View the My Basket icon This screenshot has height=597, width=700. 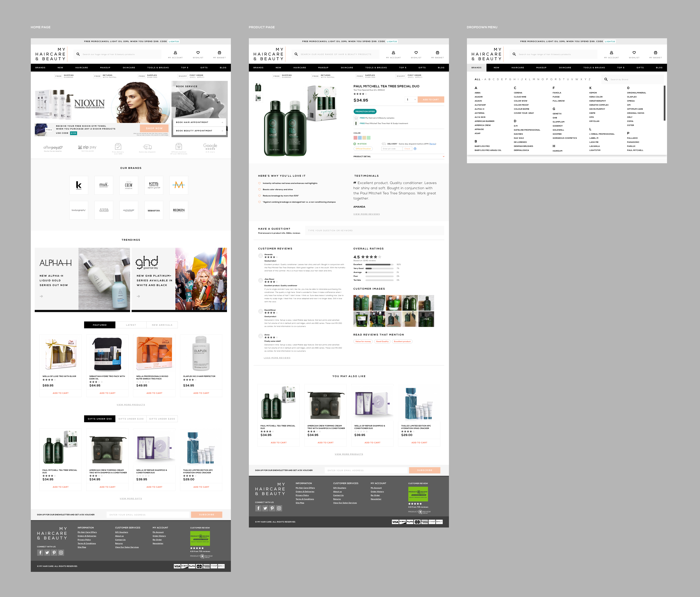click(x=220, y=53)
